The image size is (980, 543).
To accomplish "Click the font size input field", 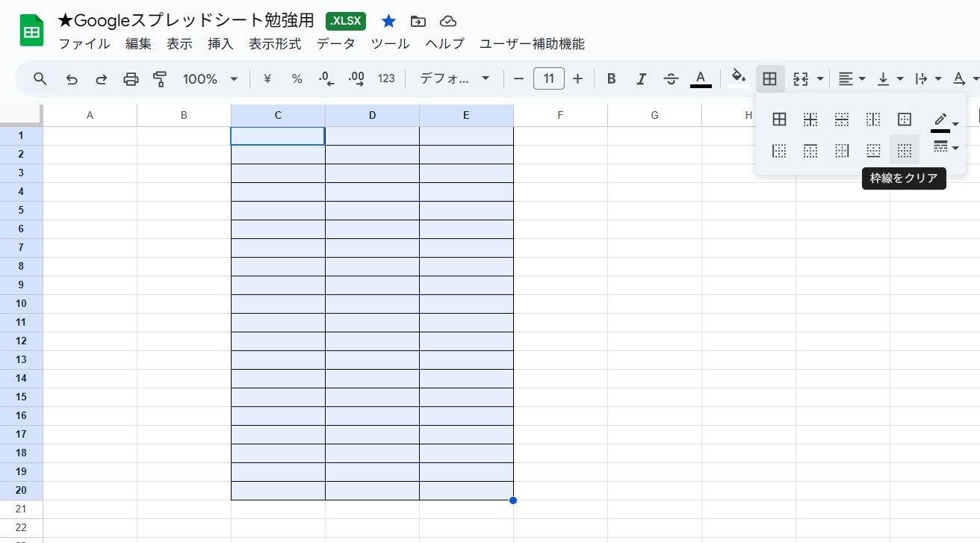I will [548, 79].
